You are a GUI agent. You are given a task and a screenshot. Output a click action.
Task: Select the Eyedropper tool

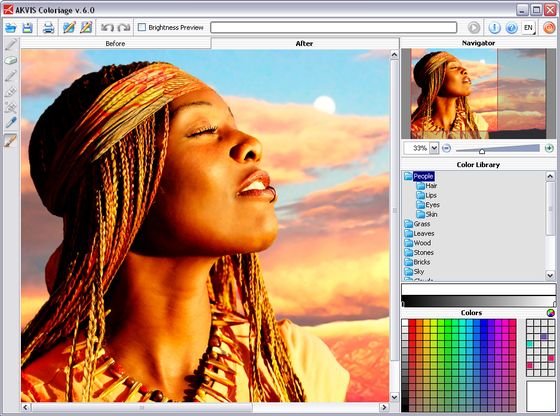click(11, 122)
